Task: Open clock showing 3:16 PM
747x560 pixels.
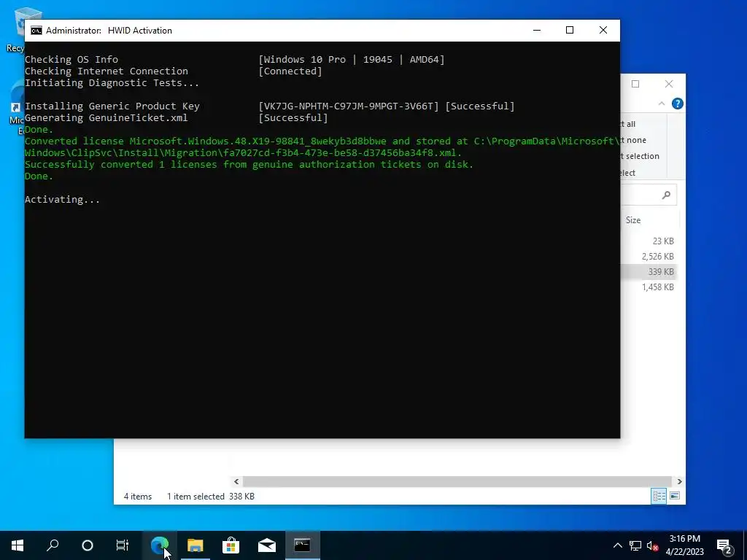Action: (x=684, y=545)
